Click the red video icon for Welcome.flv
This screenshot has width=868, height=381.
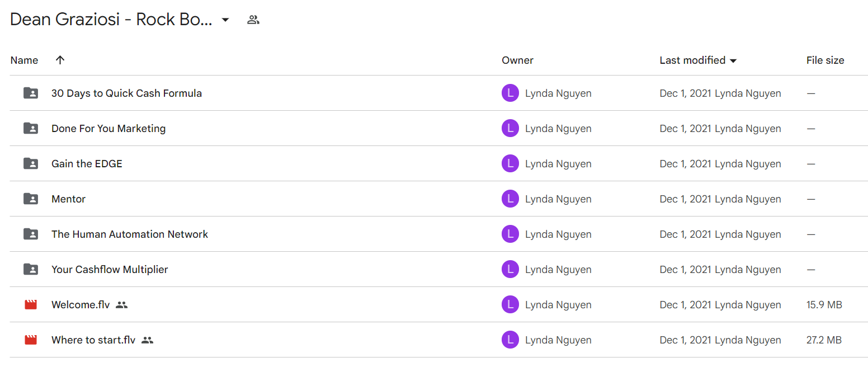pos(31,305)
